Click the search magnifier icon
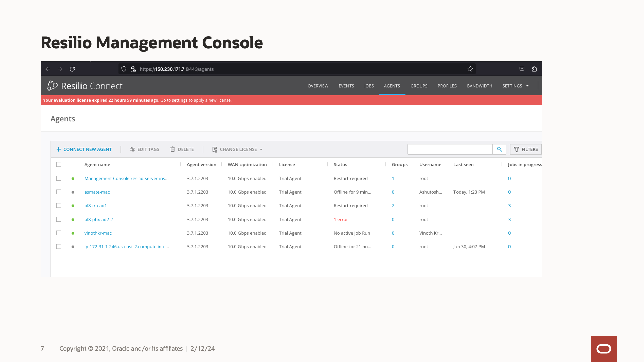 point(499,149)
